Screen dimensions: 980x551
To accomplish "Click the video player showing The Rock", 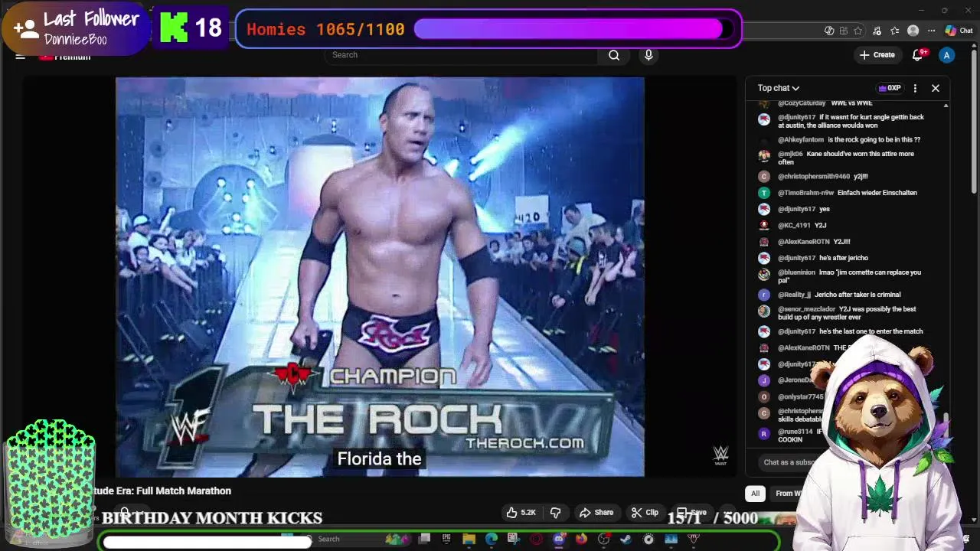I will 380,277.
